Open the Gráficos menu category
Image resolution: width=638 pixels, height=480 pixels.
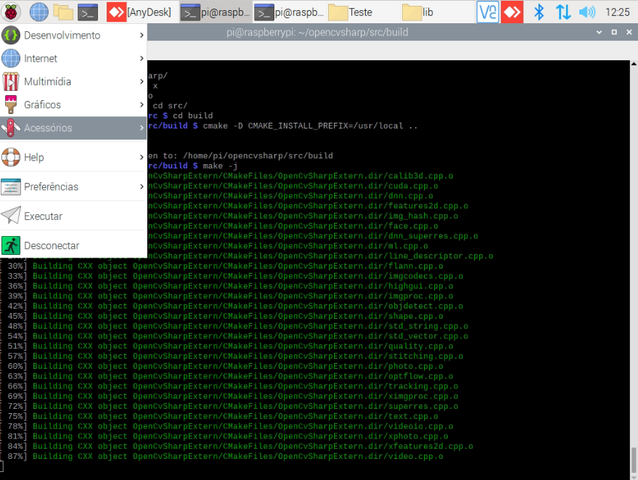pyautogui.click(x=73, y=105)
